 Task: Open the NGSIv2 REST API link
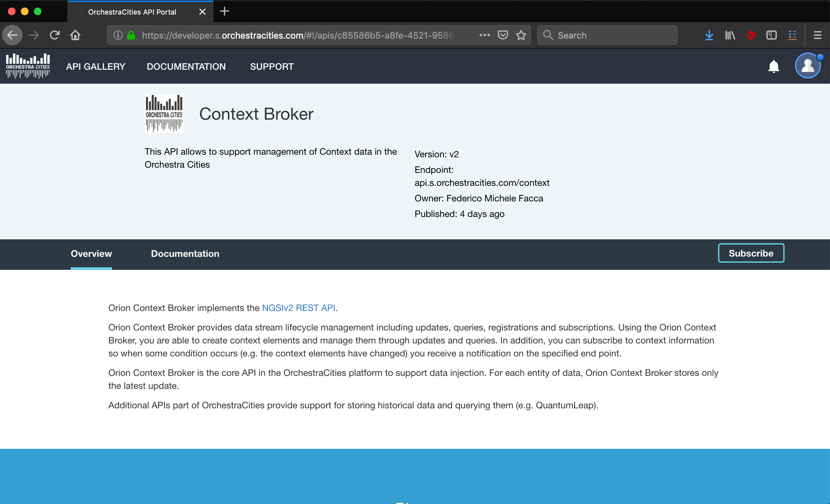299,308
